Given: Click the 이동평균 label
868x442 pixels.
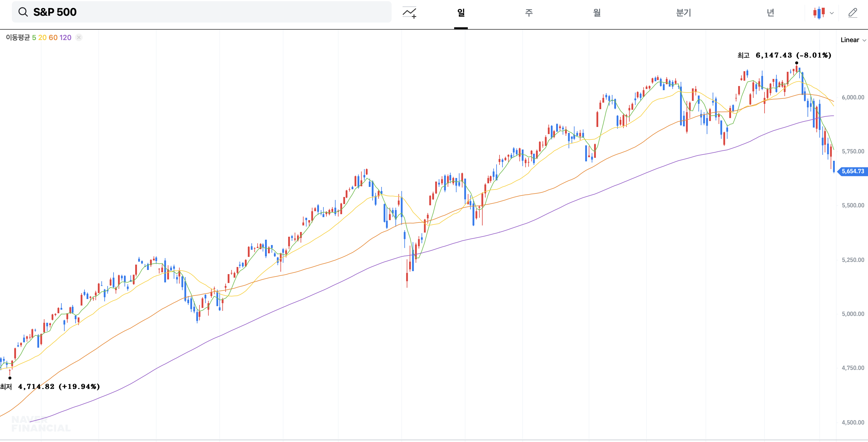Looking at the screenshot, I should (18, 37).
